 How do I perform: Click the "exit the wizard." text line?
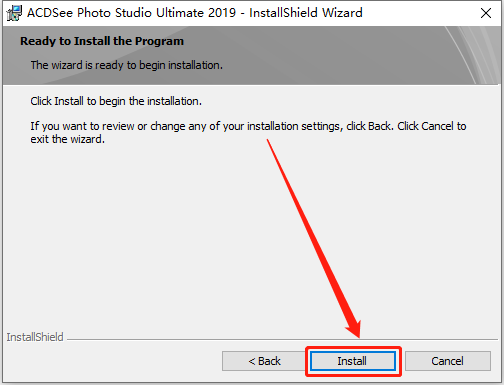[x=68, y=139]
